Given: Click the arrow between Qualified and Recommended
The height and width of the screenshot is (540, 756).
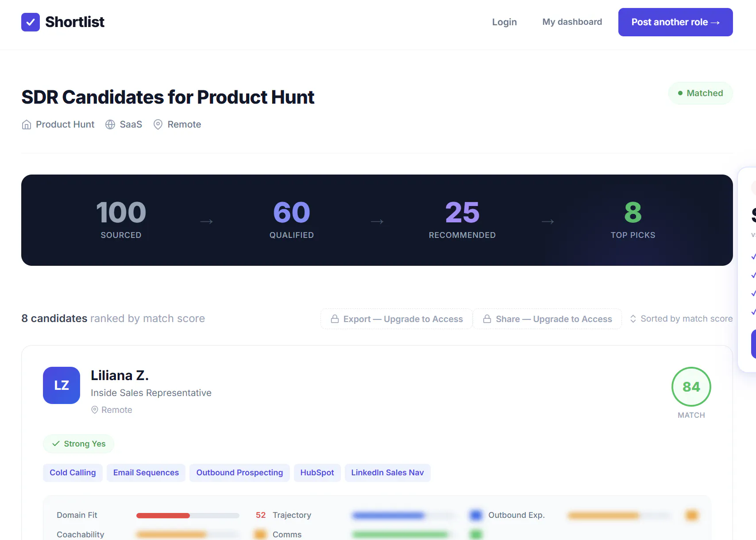Looking at the screenshot, I should pyautogui.click(x=377, y=221).
